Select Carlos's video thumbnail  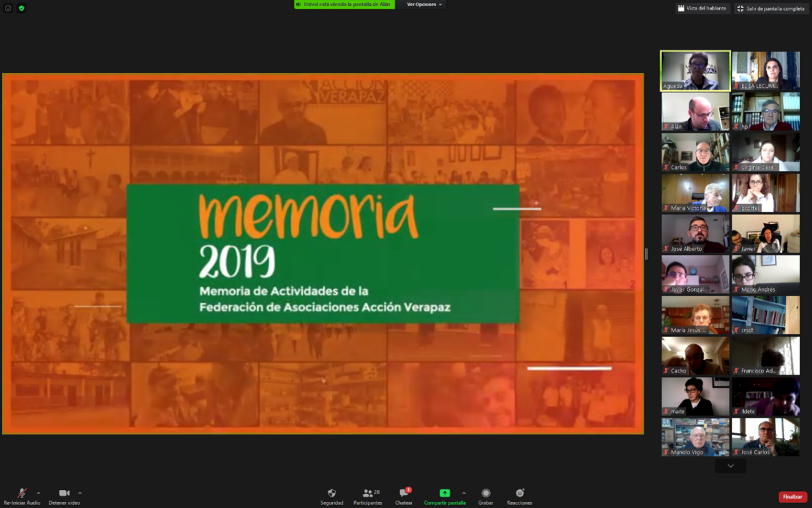(x=695, y=152)
